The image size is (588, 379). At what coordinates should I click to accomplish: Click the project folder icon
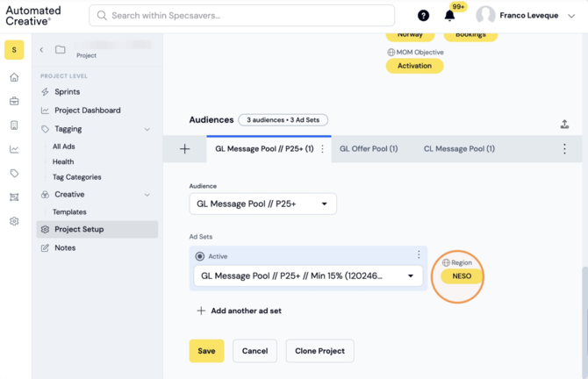60,49
